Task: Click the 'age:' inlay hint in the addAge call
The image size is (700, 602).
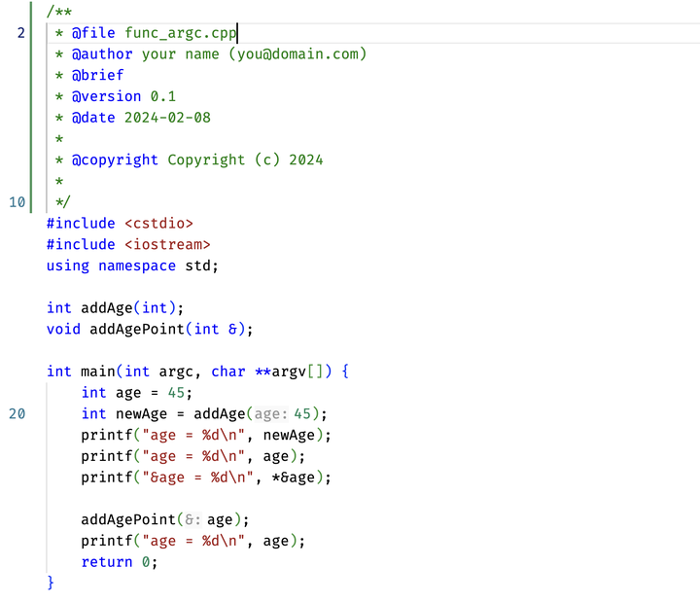Action: [x=271, y=414]
